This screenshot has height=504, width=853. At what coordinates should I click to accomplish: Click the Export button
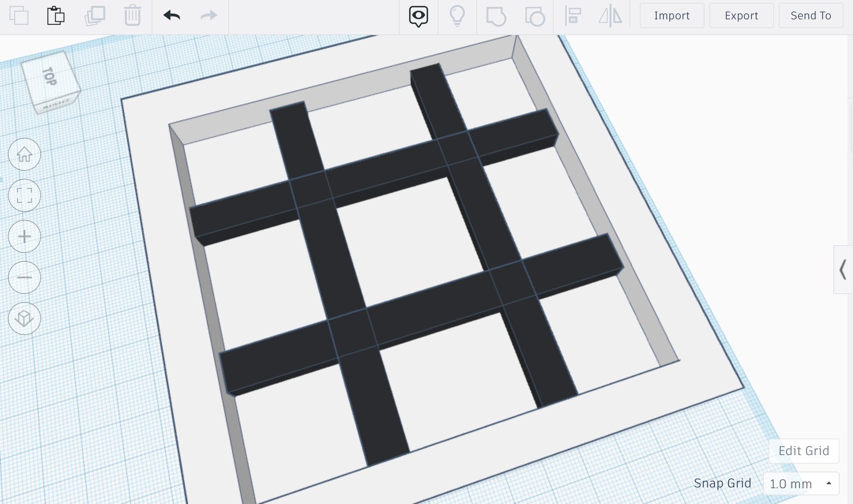[x=741, y=16]
